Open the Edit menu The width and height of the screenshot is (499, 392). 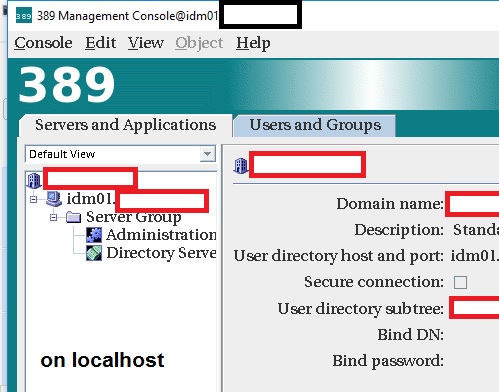(100, 43)
